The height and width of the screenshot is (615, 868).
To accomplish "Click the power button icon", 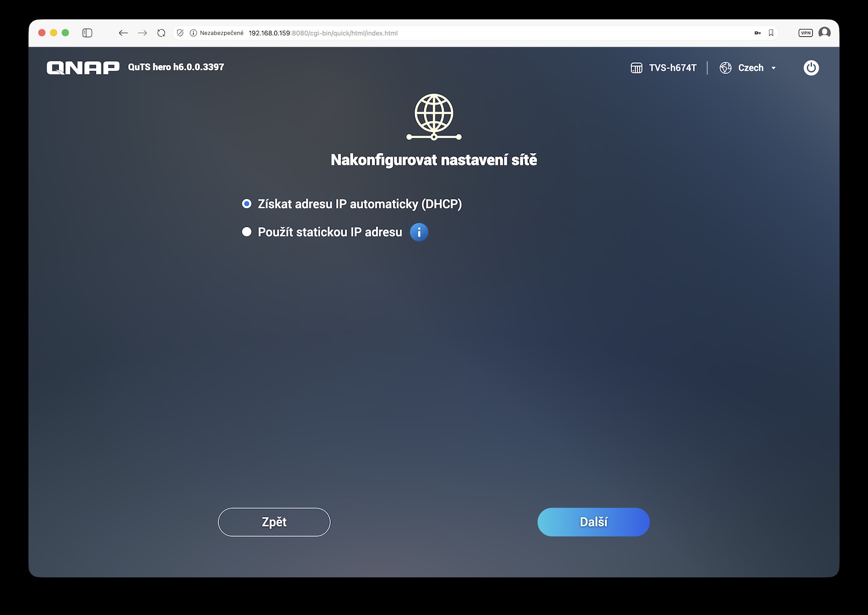I will 811,68.
